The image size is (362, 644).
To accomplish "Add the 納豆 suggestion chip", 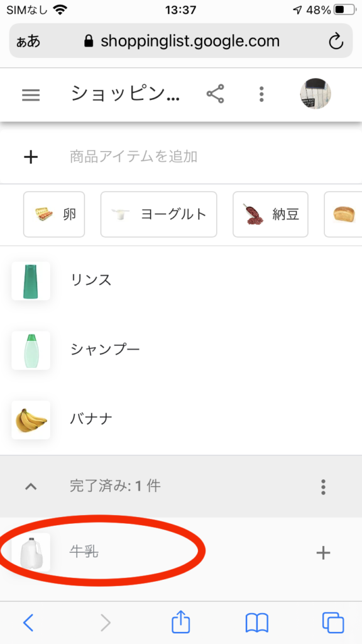I will coord(270,214).
